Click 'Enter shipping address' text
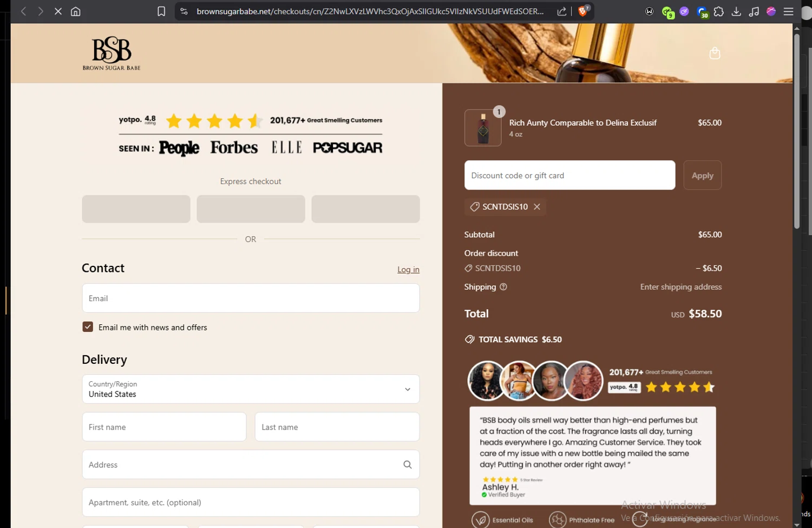 point(681,287)
